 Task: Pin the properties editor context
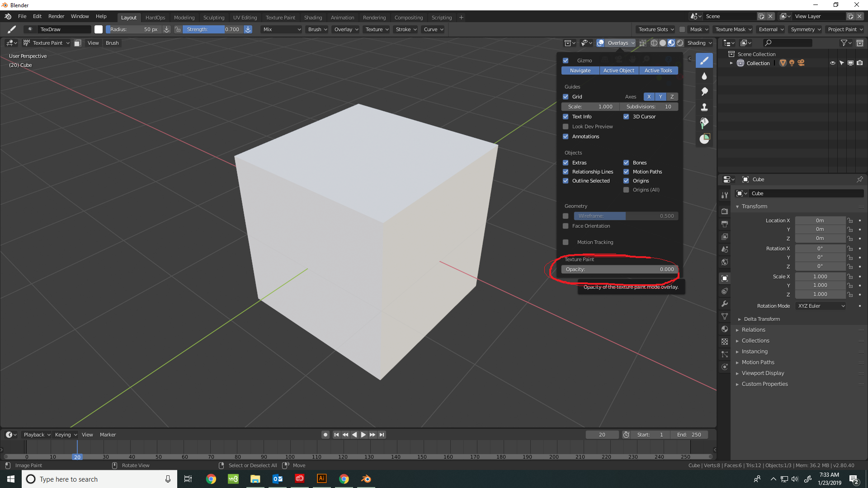pos(859,179)
